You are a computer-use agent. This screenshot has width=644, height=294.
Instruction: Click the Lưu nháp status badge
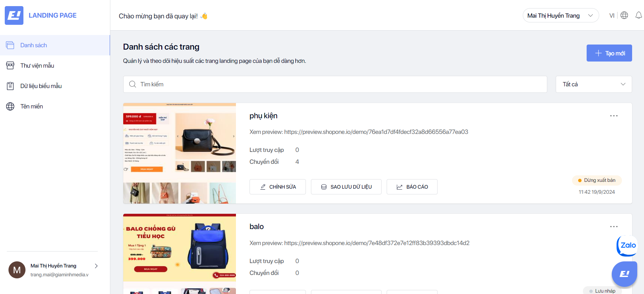pos(602,291)
